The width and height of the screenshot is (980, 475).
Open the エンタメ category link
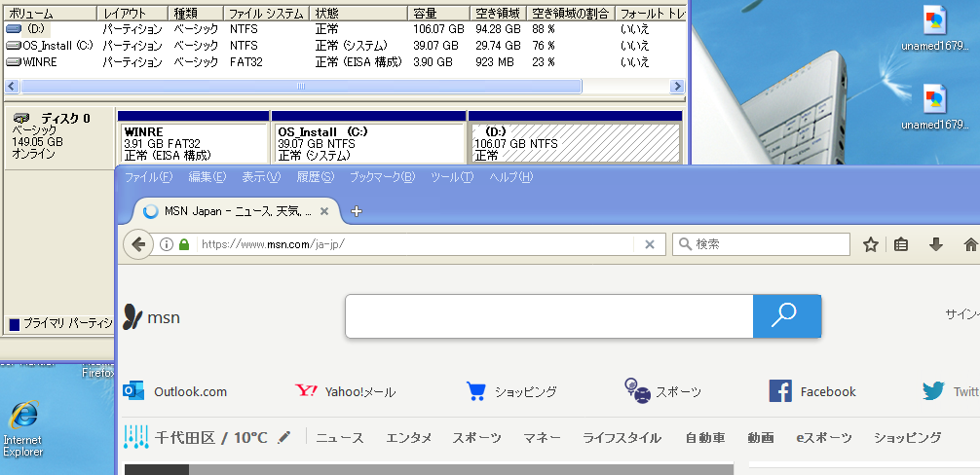(x=409, y=438)
